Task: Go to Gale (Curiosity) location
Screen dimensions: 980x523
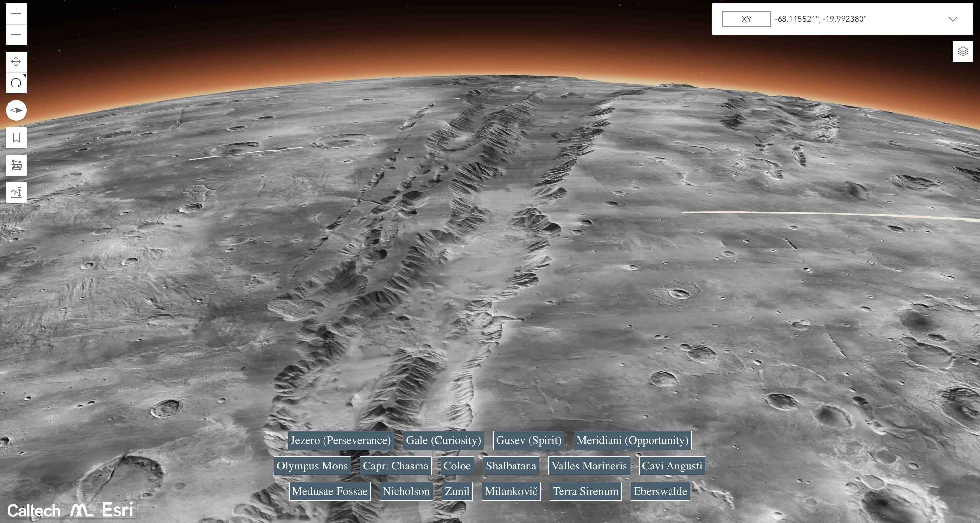Action: 443,440
